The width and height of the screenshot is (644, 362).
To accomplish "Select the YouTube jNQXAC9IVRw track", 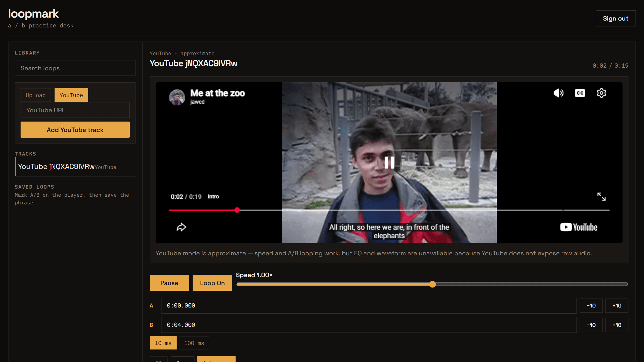I will 75,167.
